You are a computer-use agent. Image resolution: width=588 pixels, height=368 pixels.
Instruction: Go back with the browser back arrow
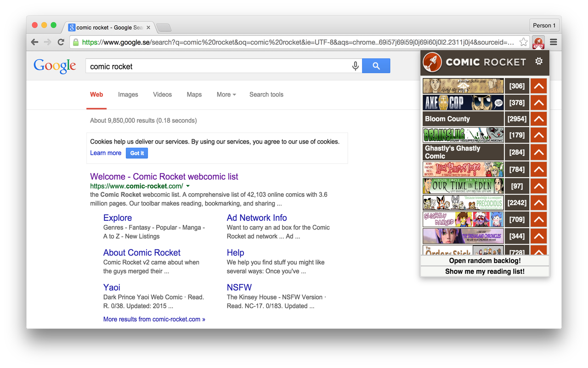(x=34, y=42)
